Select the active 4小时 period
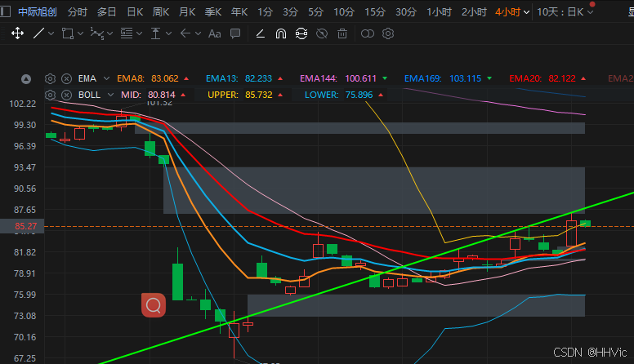 tap(508, 12)
